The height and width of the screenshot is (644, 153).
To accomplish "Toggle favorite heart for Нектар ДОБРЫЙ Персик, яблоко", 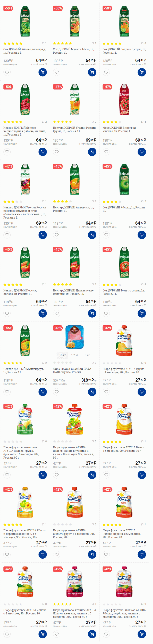I will click(x=7, y=313).
